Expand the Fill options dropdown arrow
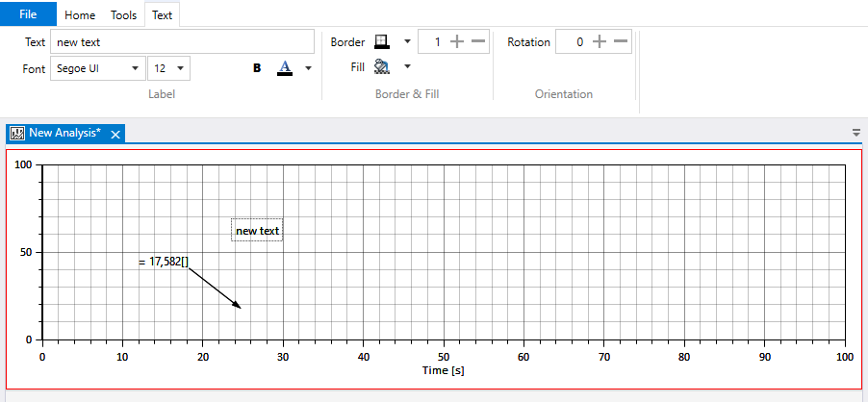Screen dimensions: 868x402 point(407,67)
